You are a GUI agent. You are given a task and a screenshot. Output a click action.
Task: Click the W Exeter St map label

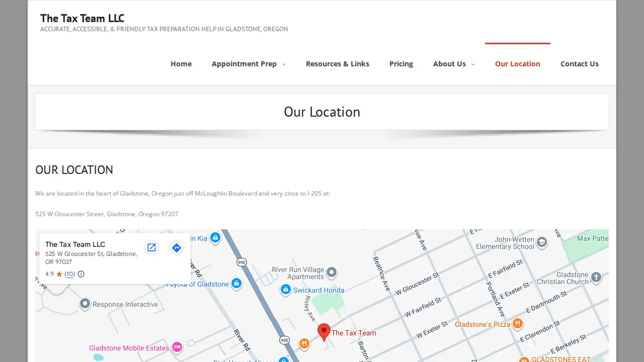pos(432,330)
